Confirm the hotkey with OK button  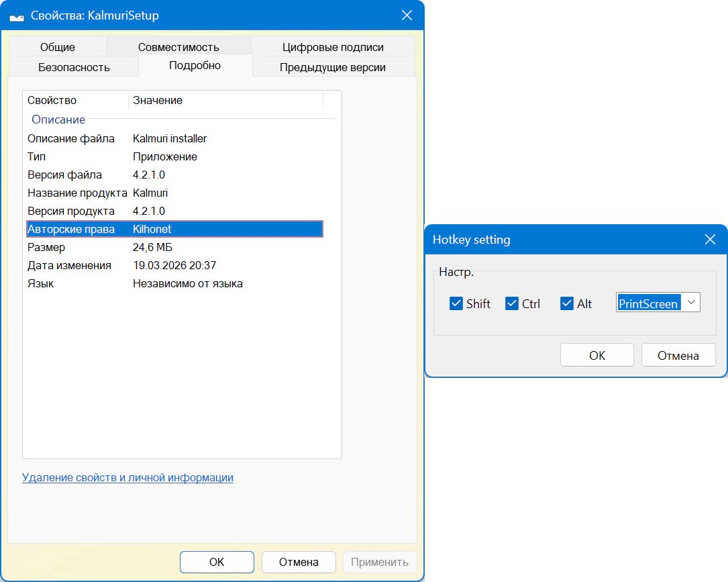coord(596,356)
